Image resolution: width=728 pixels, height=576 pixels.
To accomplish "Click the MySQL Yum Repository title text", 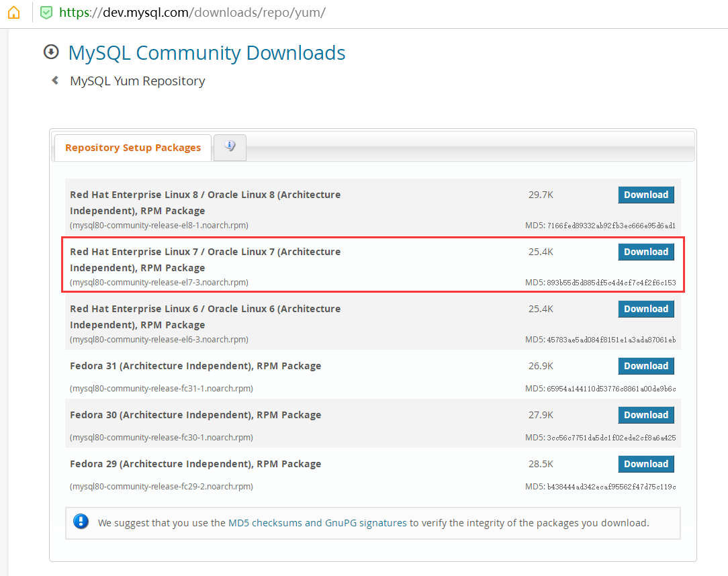I will pyautogui.click(x=138, y=81).
